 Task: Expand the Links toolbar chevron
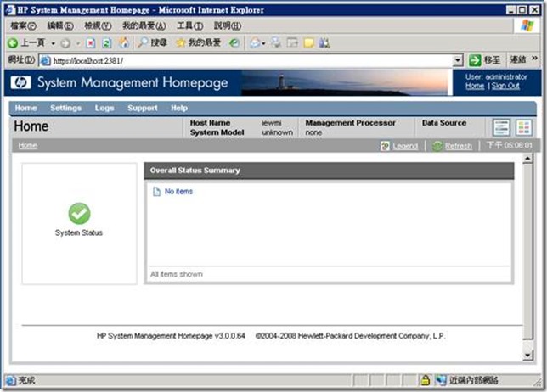point(534,59)
